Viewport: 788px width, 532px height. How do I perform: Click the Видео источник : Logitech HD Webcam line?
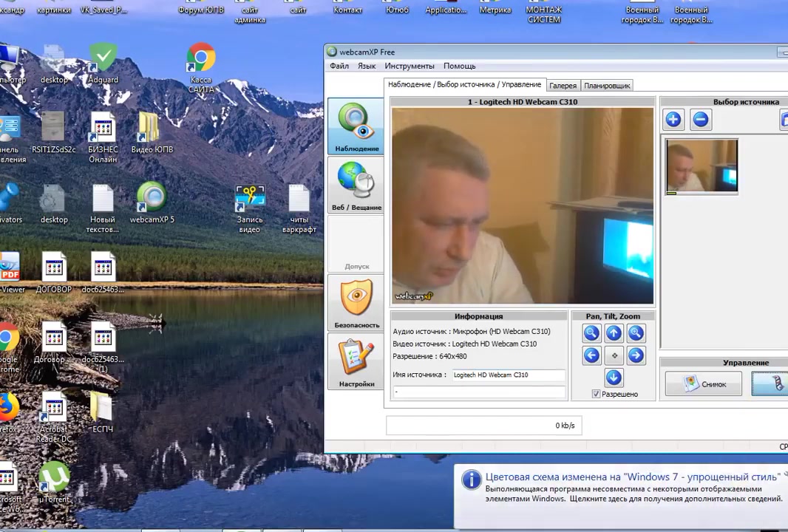(x=465, y=344)
